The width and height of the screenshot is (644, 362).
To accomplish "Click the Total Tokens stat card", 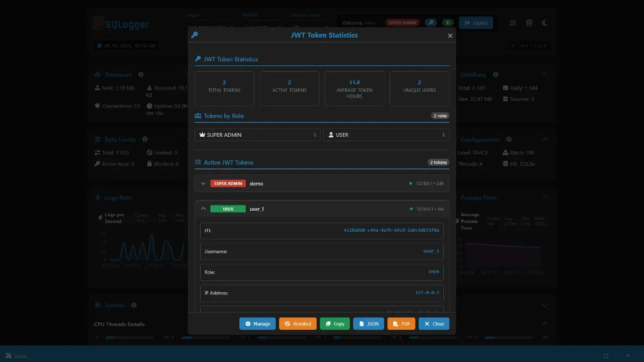I will 224,88.
